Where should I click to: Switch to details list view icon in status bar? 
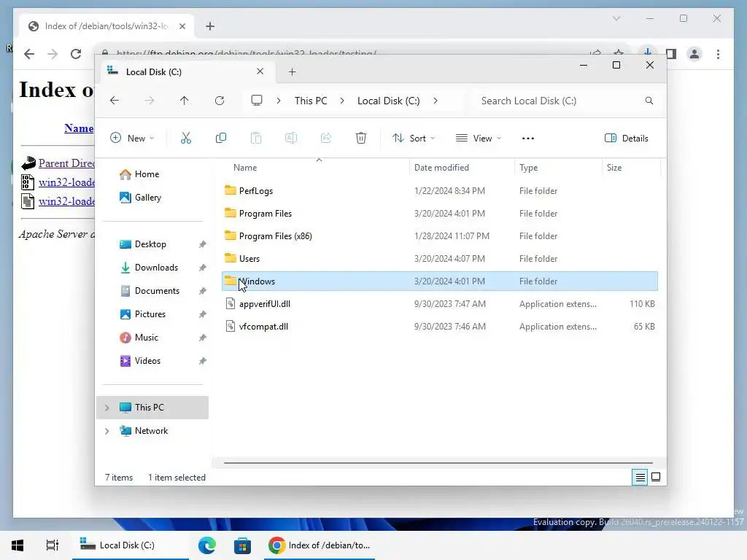[x=640, y=477]
